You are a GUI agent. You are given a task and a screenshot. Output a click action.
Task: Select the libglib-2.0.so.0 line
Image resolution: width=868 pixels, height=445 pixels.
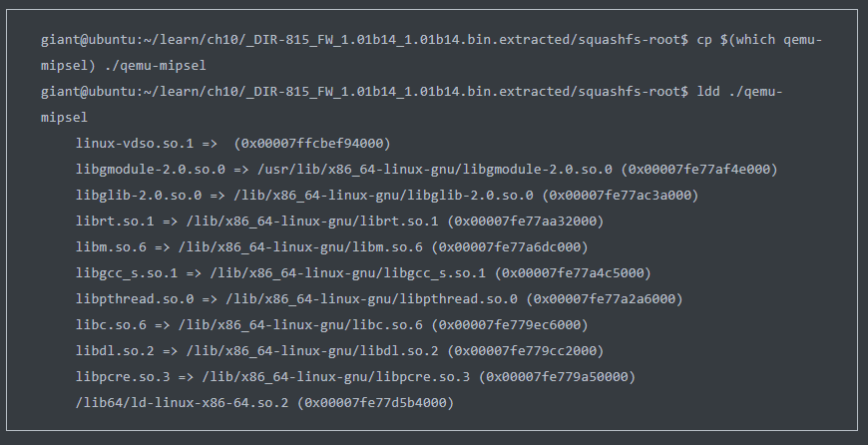387,196
